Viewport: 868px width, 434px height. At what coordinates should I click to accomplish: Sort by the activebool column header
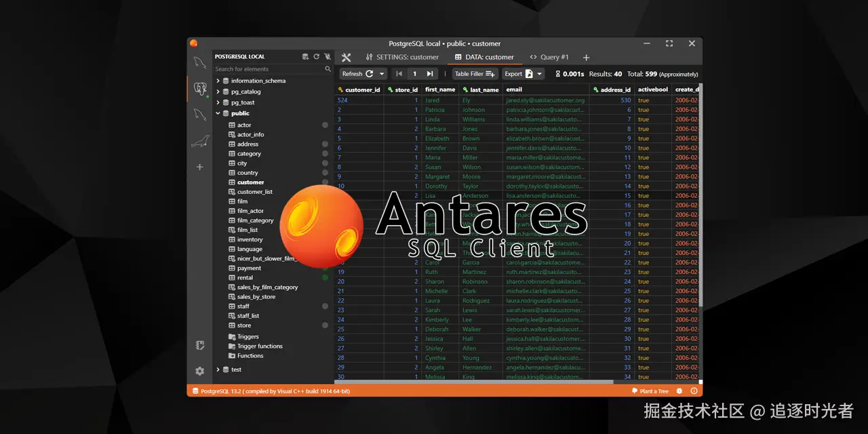coord(652,90)
